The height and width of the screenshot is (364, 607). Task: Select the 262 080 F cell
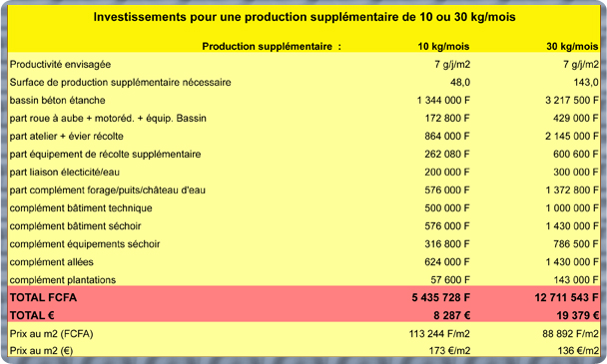pyautogui.click(x=447, y=155)
